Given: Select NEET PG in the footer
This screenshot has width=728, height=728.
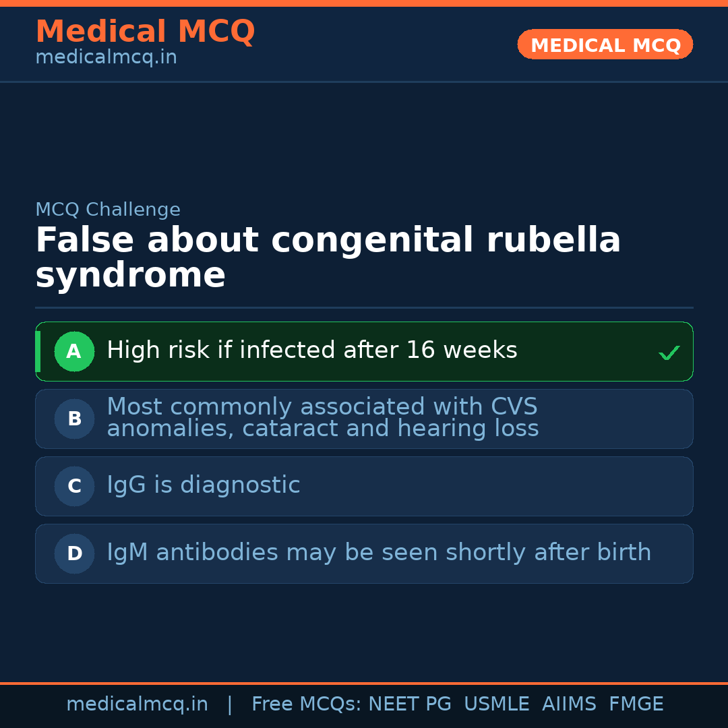Looking at the screenshot, I should coord(410,704).
